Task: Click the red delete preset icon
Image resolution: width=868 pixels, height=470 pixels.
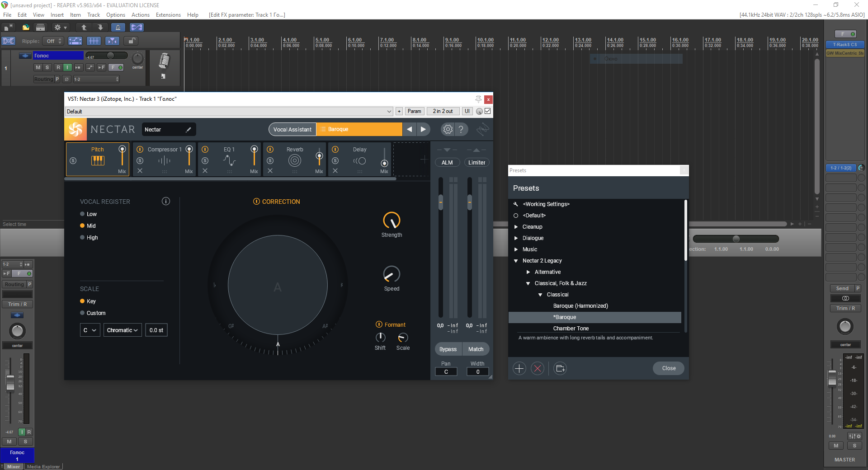Action: [538, 369]
